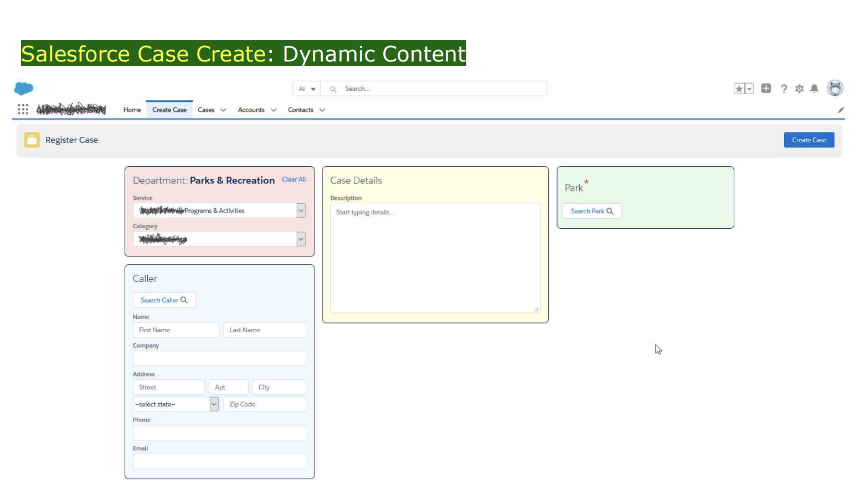Open the notifications bell
The image size is (865, 504).
tap(814, 89)
